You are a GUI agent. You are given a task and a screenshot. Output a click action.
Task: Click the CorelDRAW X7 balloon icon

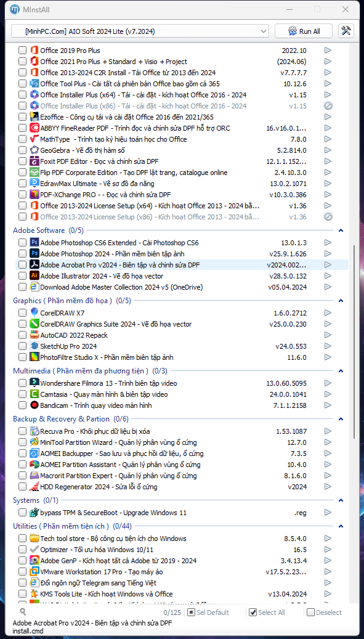tap(34, 313)
